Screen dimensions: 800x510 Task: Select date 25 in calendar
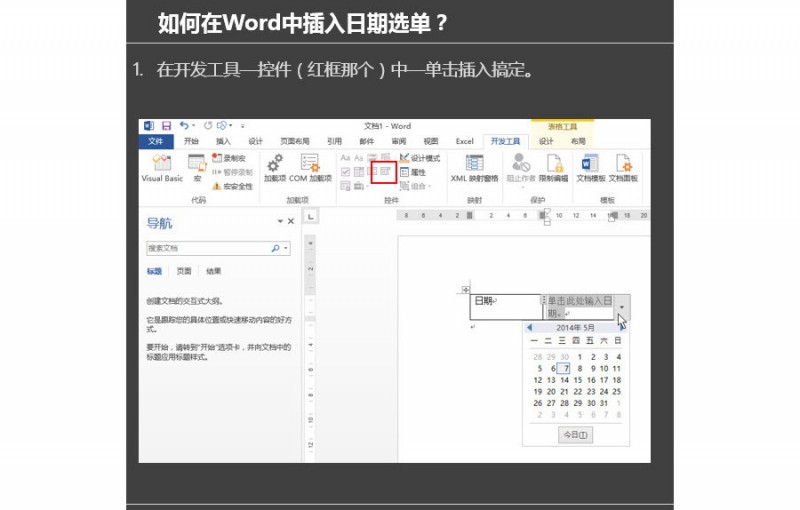[x=617, y=392]
